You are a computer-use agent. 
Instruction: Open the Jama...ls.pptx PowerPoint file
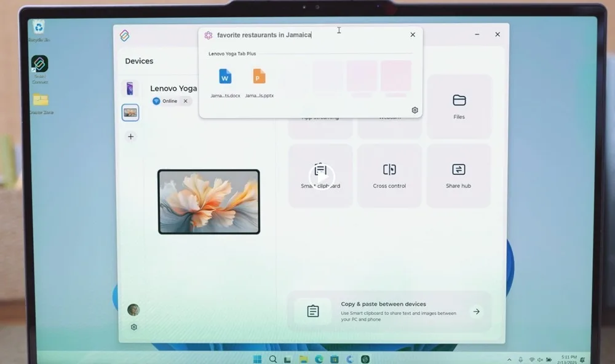coord(260,82)
